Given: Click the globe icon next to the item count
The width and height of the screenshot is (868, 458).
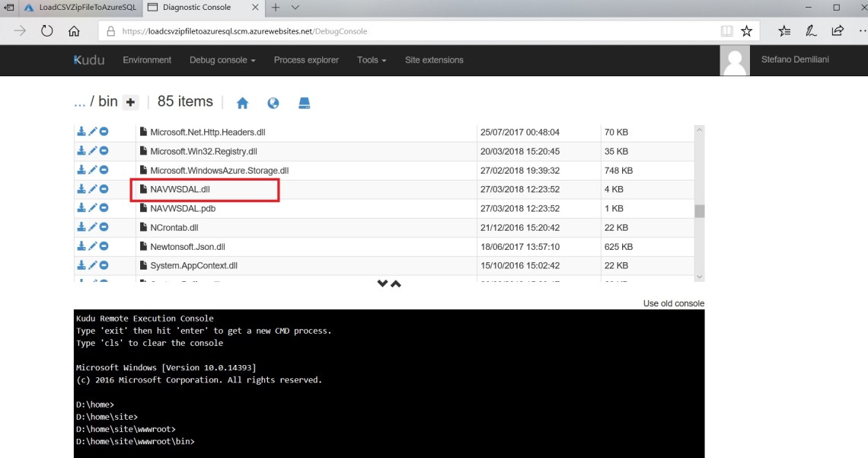Looking at the screenshot, I should click(273, 102).
